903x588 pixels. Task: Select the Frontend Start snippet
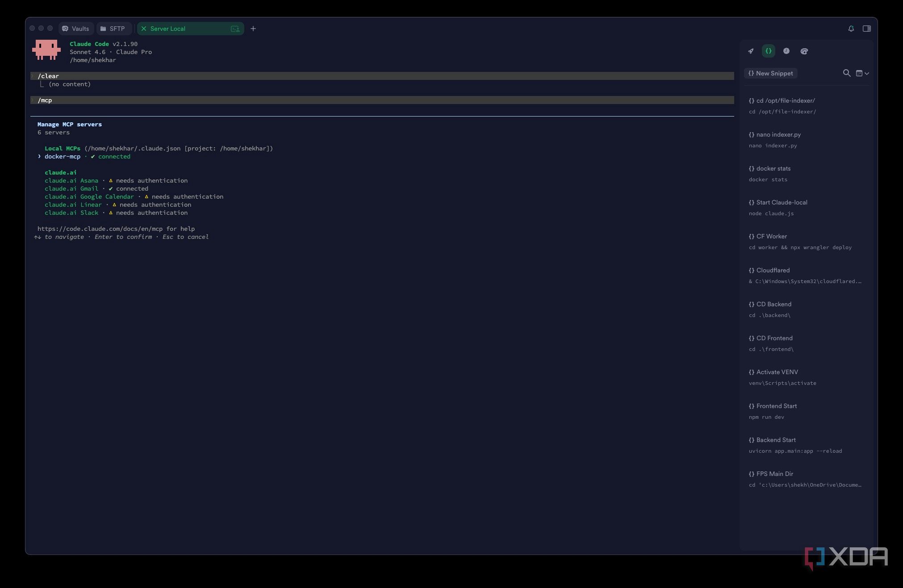point(807,411)
